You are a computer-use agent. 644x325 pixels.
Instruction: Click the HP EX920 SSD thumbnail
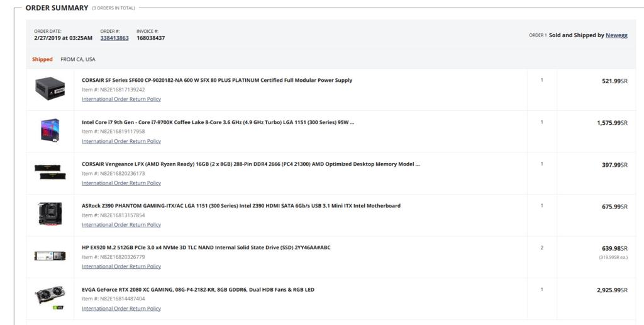50,256
